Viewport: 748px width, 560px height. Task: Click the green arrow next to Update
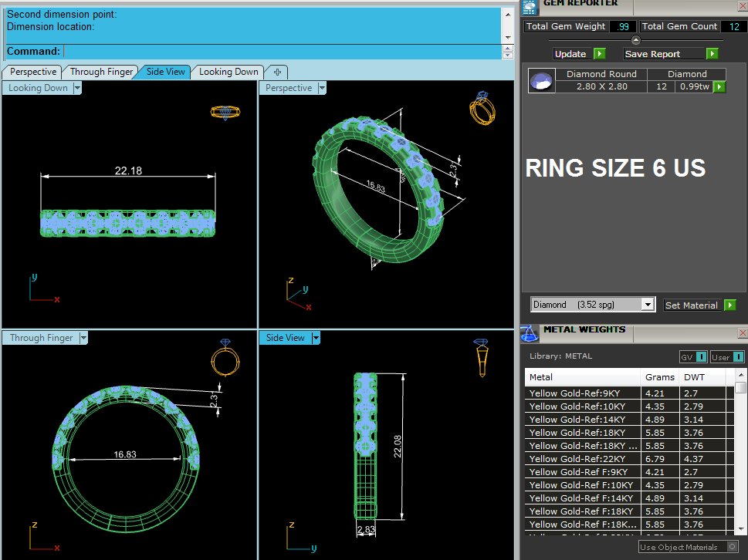(x=600, y=54)
